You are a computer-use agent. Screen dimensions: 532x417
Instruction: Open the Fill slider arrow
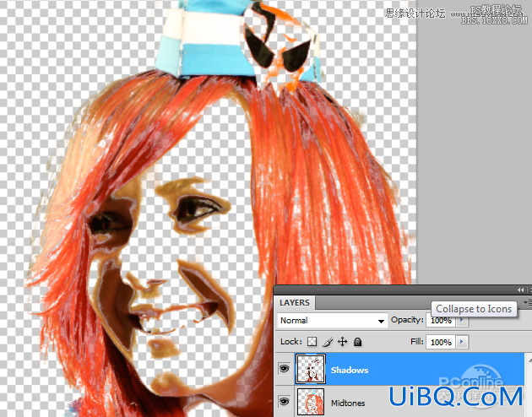point(462,342)
